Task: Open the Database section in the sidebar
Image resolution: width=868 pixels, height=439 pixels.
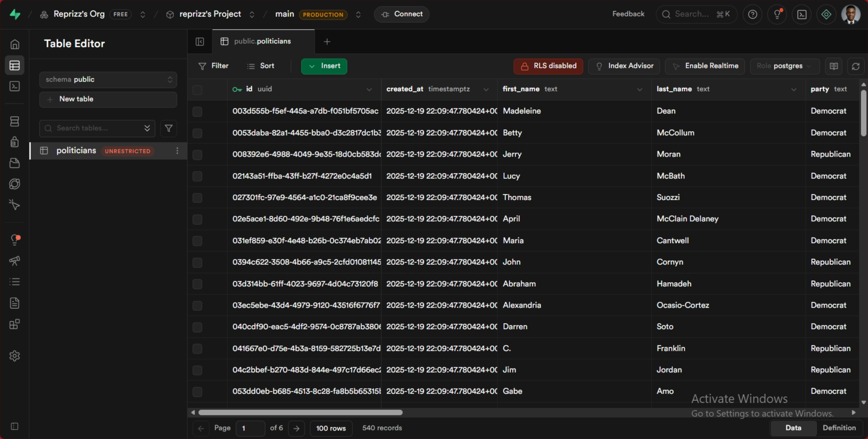Action: (15, 121)
